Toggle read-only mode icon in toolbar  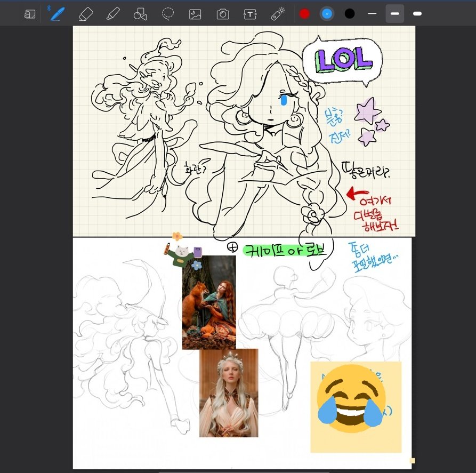[30, 14]
